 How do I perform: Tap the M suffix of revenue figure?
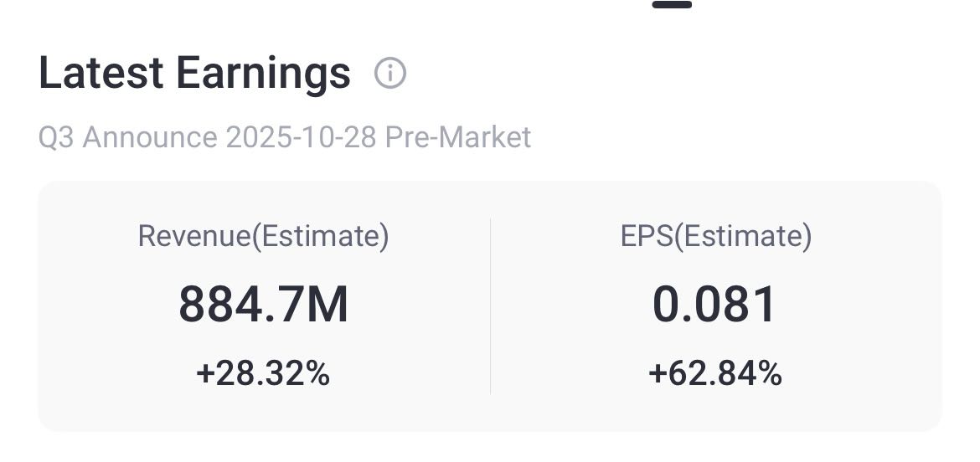click(327, 305)
